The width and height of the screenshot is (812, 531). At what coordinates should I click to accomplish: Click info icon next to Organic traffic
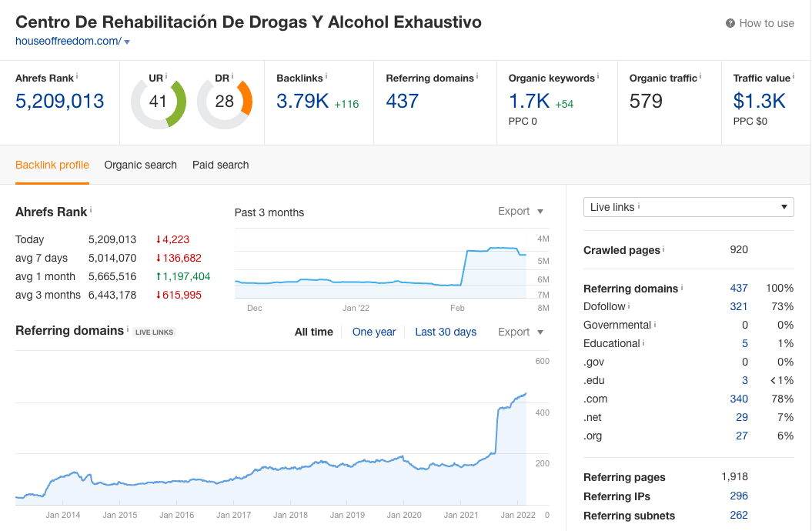pyautogui.click(x=700, y=76)
